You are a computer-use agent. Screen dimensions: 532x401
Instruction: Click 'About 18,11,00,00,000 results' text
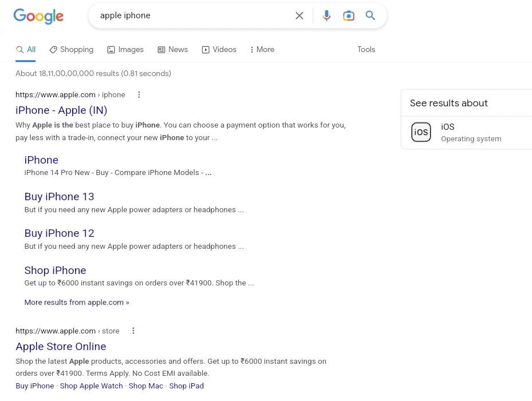point(93,74)
